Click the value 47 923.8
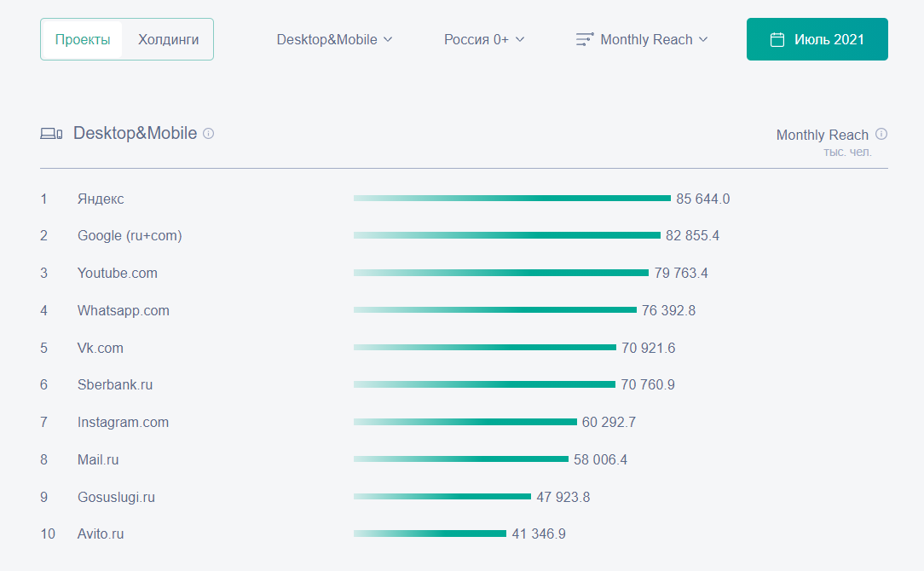 pos(563,498)
